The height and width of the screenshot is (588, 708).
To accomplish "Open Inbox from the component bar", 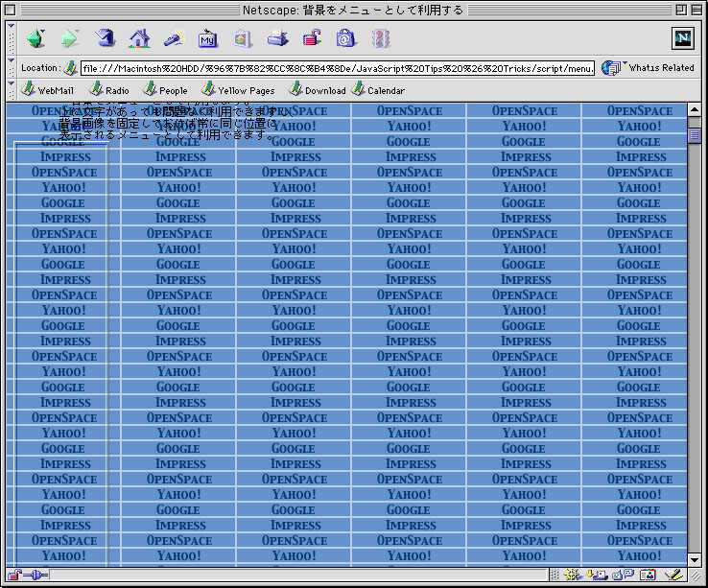I will coord(597,575).
